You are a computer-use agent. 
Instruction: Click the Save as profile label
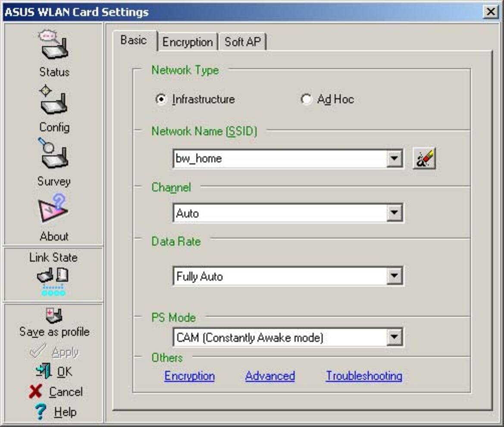(54, 332)
